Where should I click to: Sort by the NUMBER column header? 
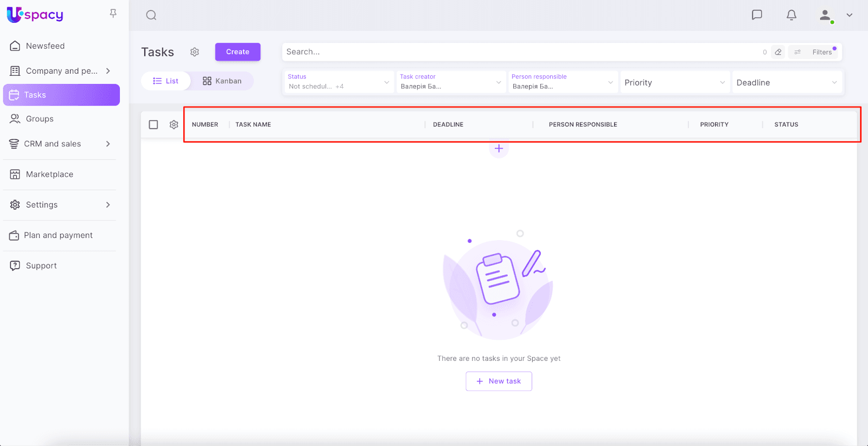[x=205, y=125]
